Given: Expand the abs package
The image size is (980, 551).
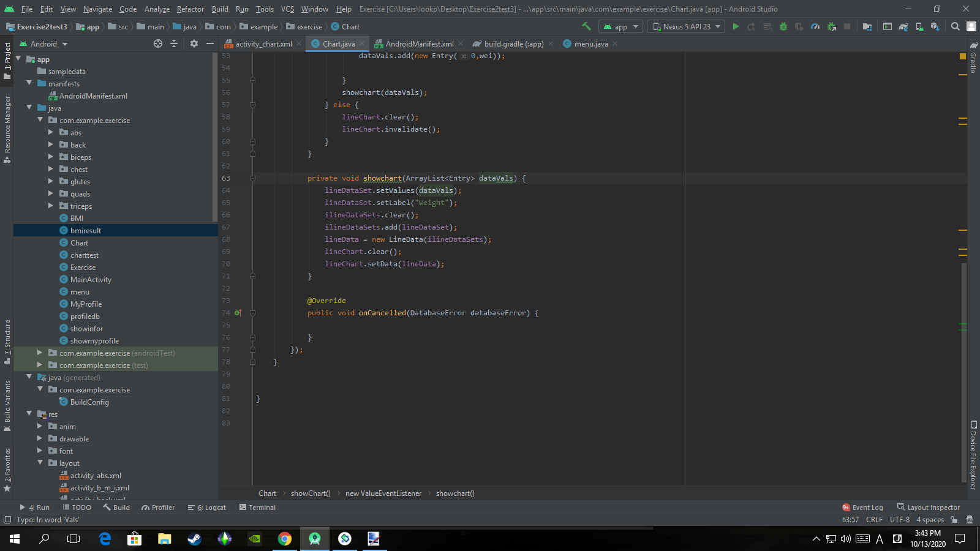Looking at the screenshot, I should [x=51, y=132].
